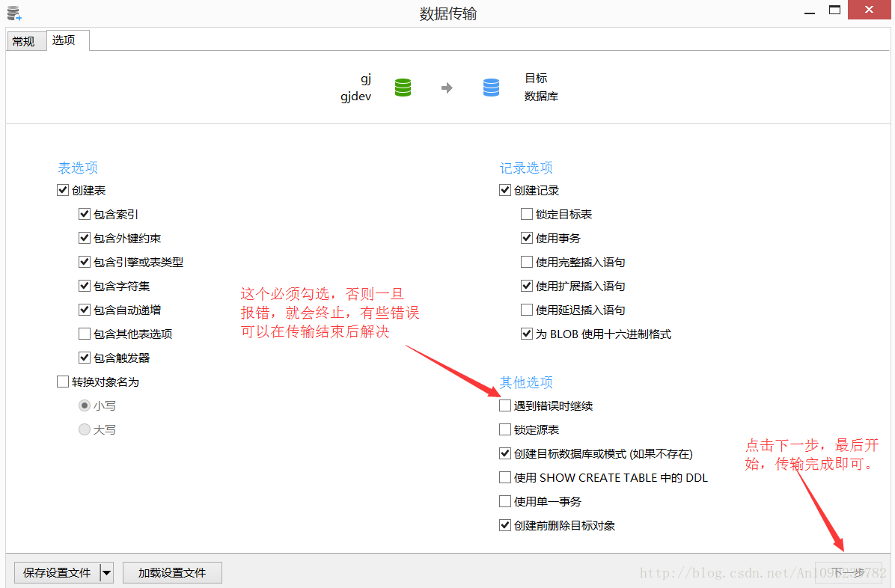Select the 小写 radio button
The image size is (895, 588).
click(x=85, y=406)
